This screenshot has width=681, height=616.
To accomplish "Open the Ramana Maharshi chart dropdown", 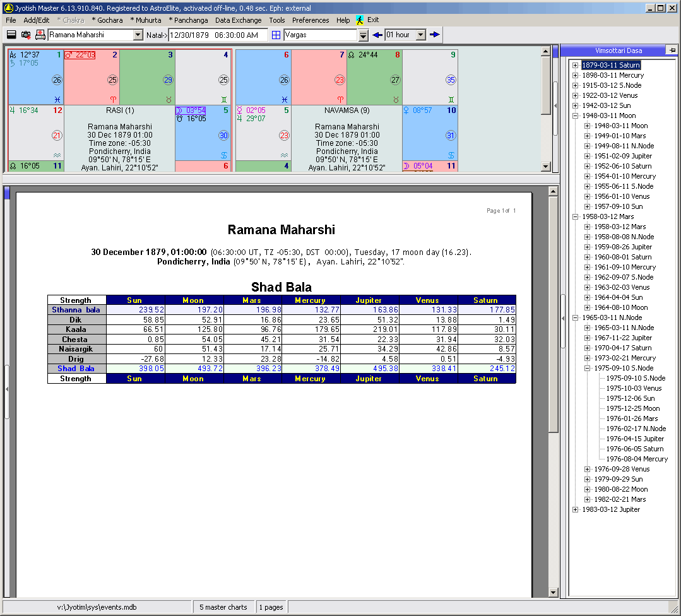I will [x=138, y=35].
